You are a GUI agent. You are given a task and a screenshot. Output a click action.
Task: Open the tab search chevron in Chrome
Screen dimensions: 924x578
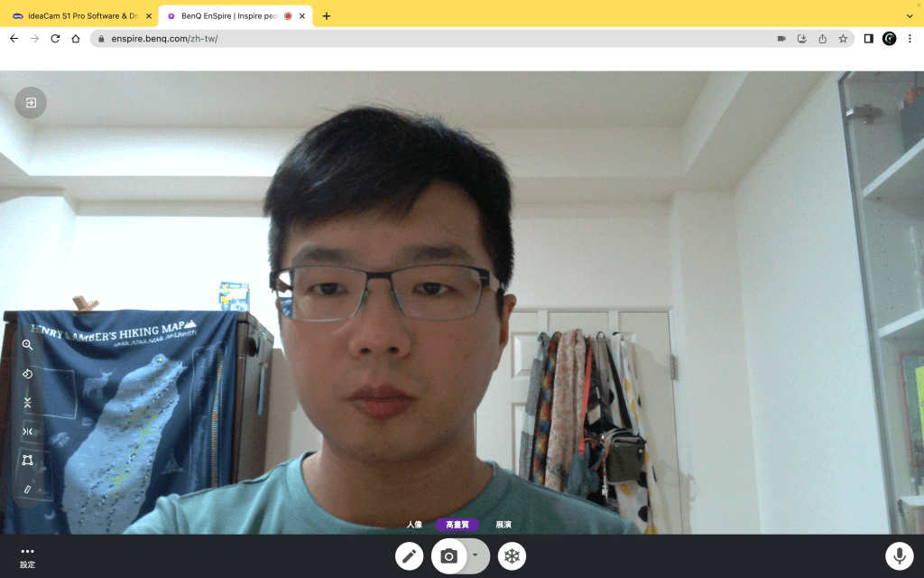click(x=908, y=15)
